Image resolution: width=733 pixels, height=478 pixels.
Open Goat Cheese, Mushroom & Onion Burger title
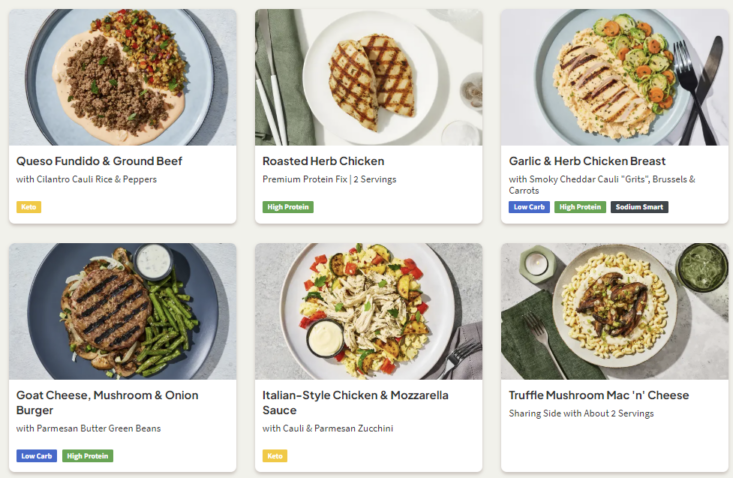point(107,402)
